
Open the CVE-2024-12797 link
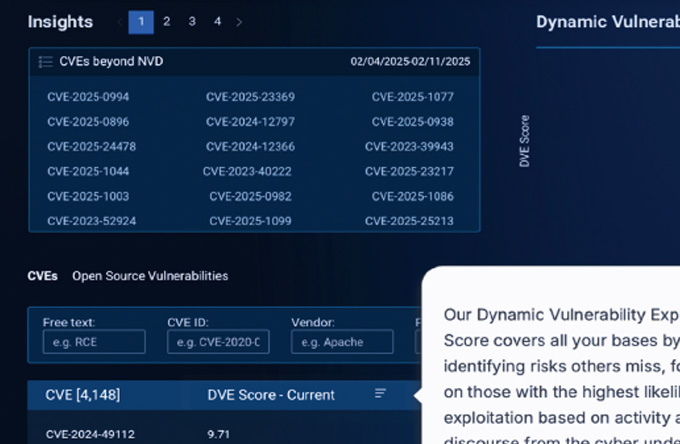click(x=250, y=122)
